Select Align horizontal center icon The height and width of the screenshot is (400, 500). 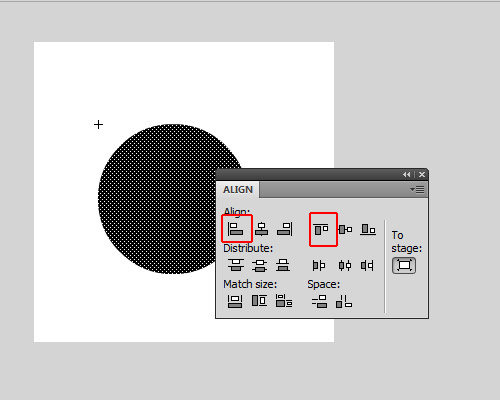(261, 229)
